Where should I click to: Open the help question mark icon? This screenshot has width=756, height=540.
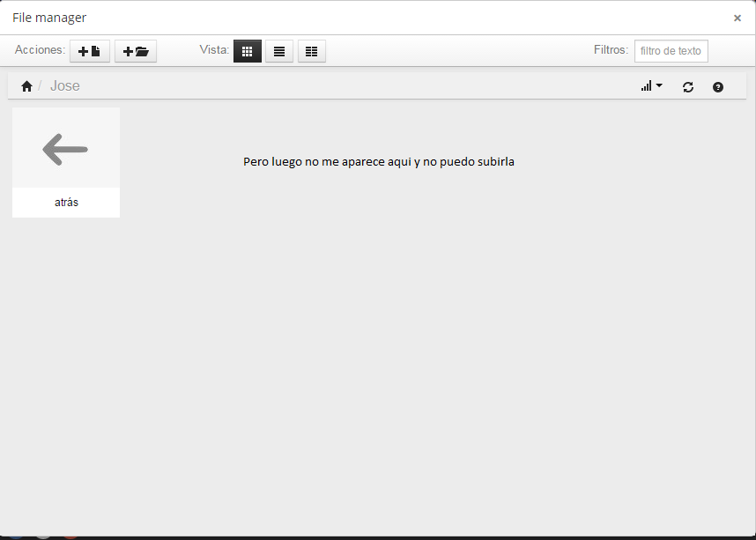(718, 87)
